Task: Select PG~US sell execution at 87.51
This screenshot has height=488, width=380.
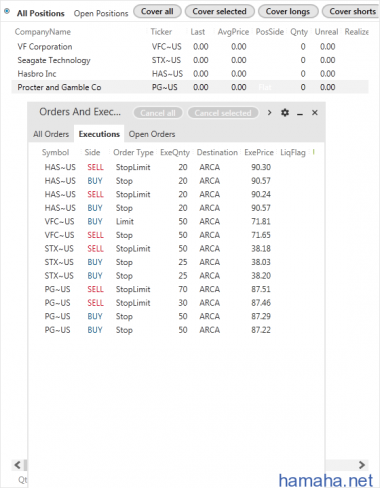Action: [176, 289]
